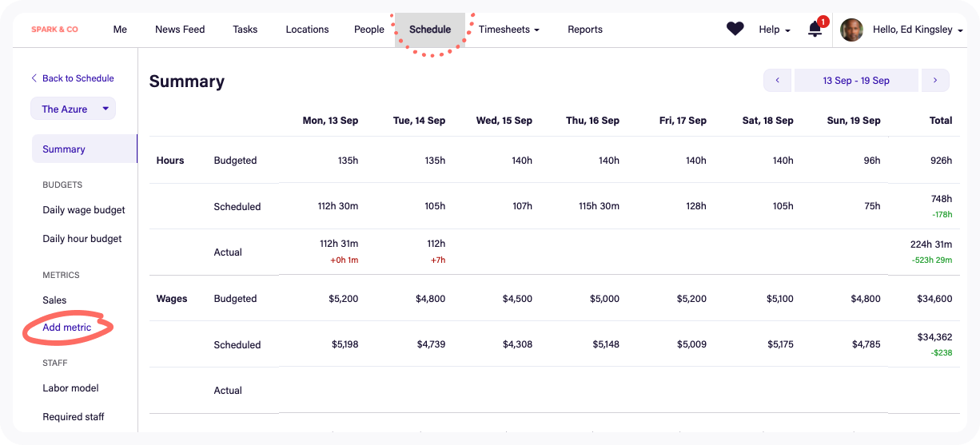Image resolution: width=980 pixels, height=445 pixels.
Task: Open the notifications bell
Action: (815, 30)
